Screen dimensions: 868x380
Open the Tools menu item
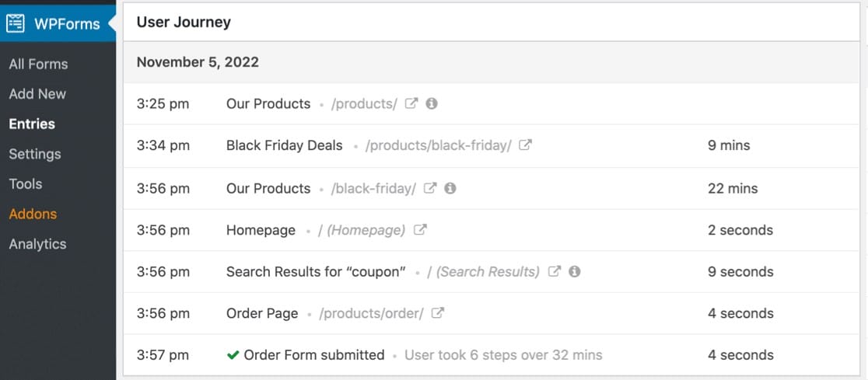click(26, 183)
